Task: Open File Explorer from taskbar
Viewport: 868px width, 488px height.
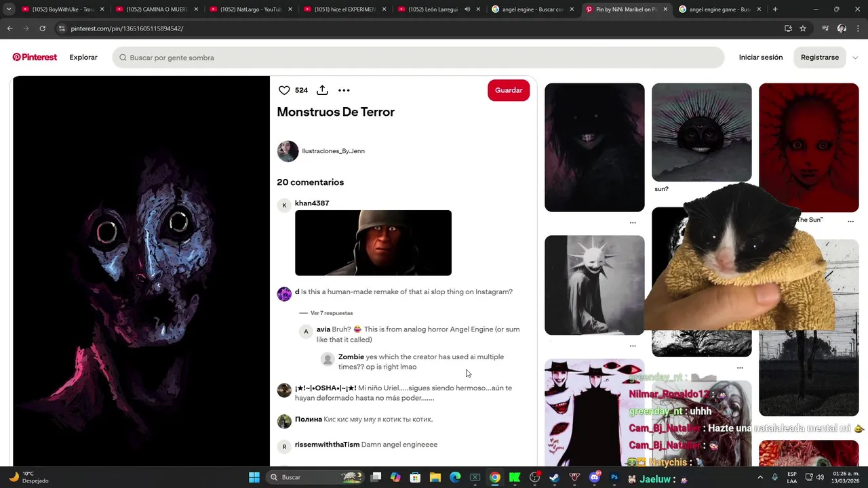Action: 435,477
